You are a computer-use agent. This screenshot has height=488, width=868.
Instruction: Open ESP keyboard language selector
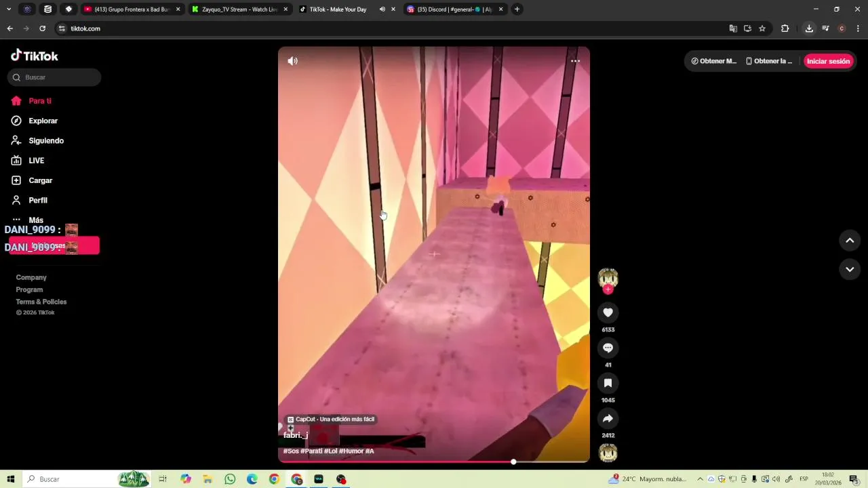point(804,479)
